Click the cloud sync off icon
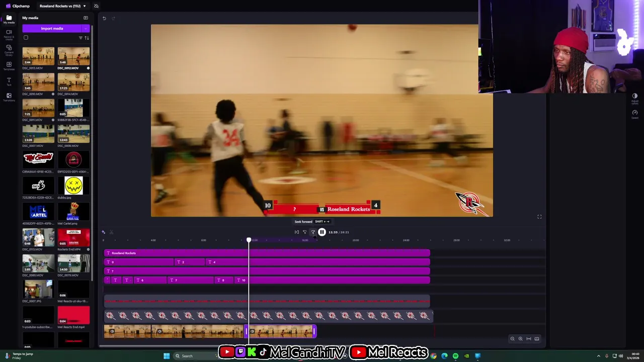This screenshot has width=644, height=362. tap(96, 6)
